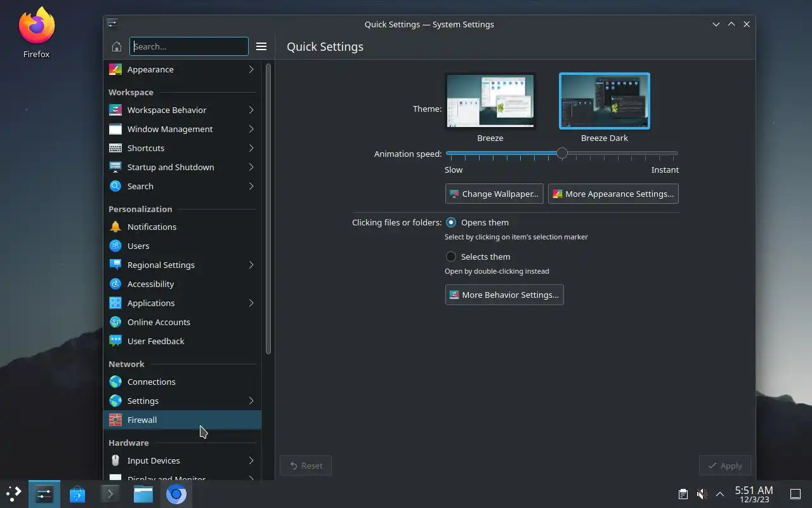
Task: Open Firefox desktop shortcut
Action: pyautogui.click(x=36, y=32)
